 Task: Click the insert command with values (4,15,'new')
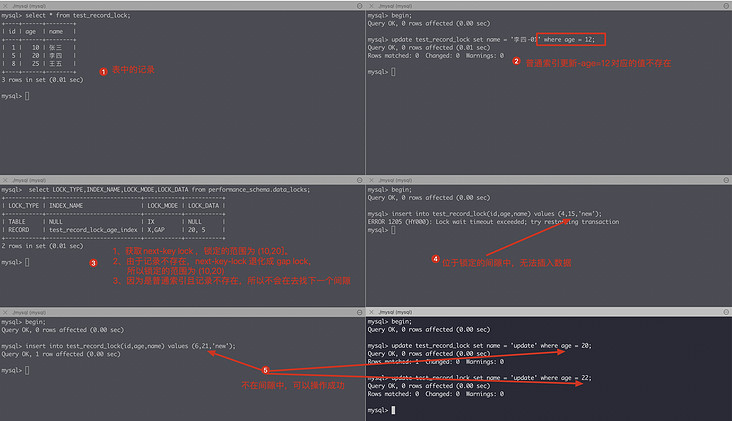tap(496, 214)
